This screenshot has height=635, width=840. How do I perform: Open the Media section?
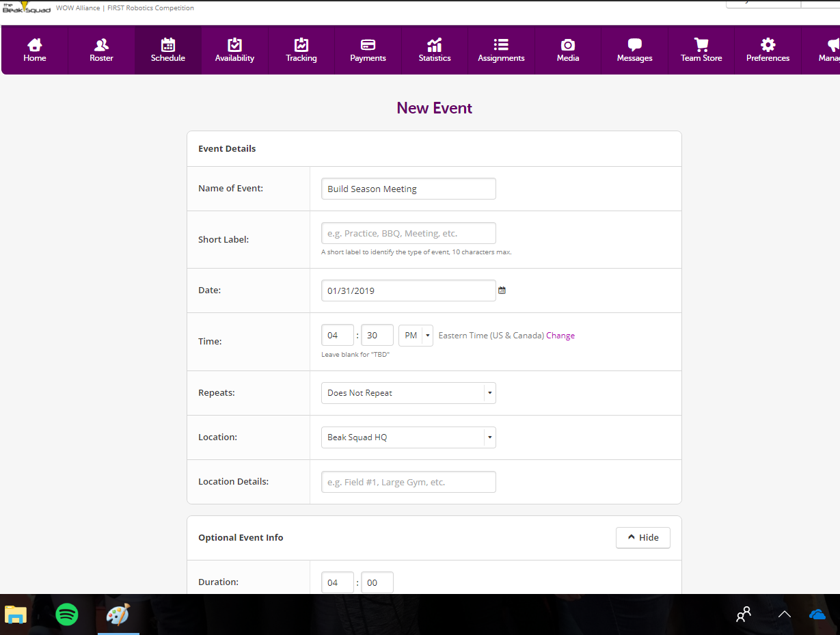[x=568, y=50]
